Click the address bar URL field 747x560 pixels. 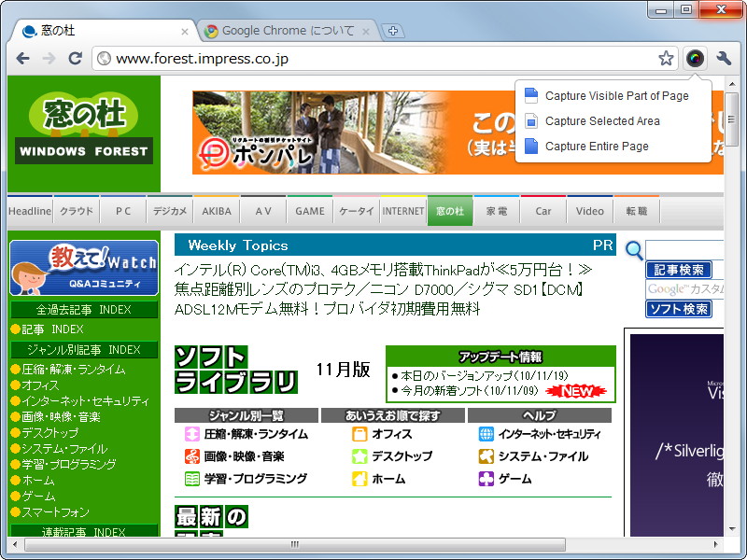pyautogui.click(x=384, y=59)
